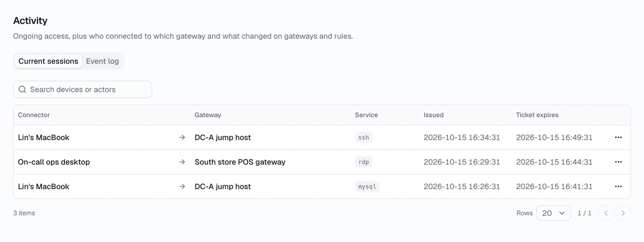Click issued time 2026-10-15 16:29:31
644x242 pixels.
(x=462, y=162)
